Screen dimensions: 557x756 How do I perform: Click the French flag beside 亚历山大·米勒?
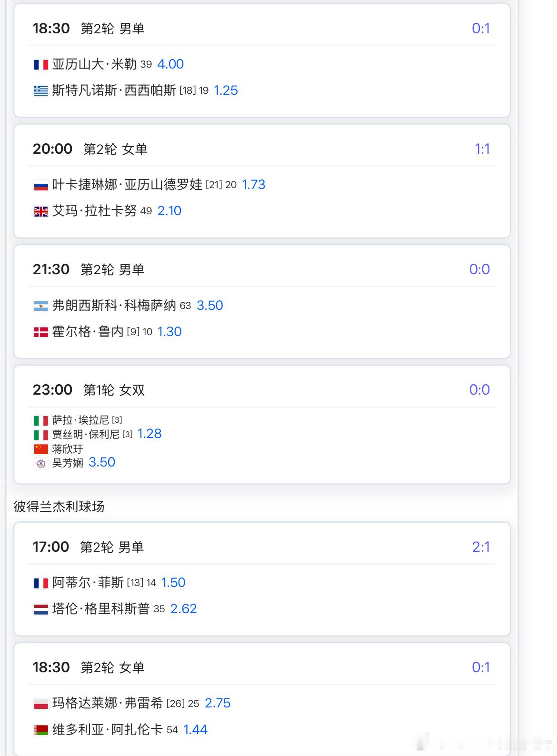tap(41, 64)
